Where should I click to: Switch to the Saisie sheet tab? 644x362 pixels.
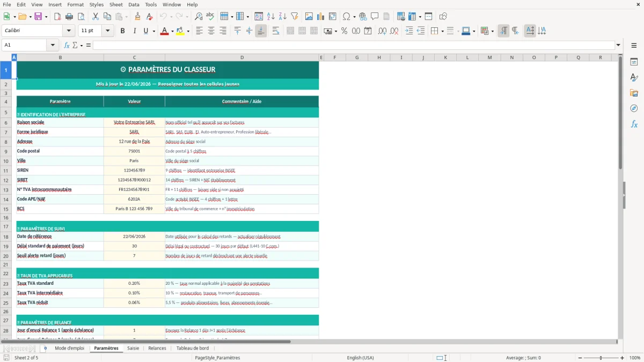click(133, 348)
